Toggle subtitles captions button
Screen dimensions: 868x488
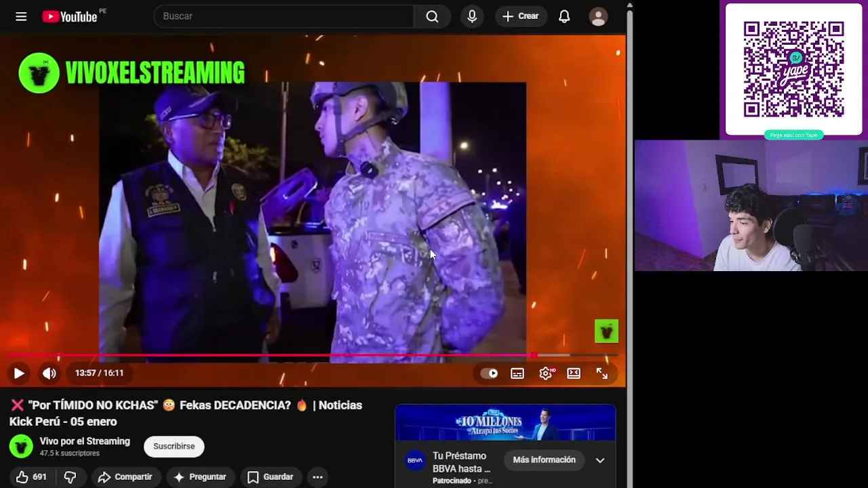coord(517,373)
